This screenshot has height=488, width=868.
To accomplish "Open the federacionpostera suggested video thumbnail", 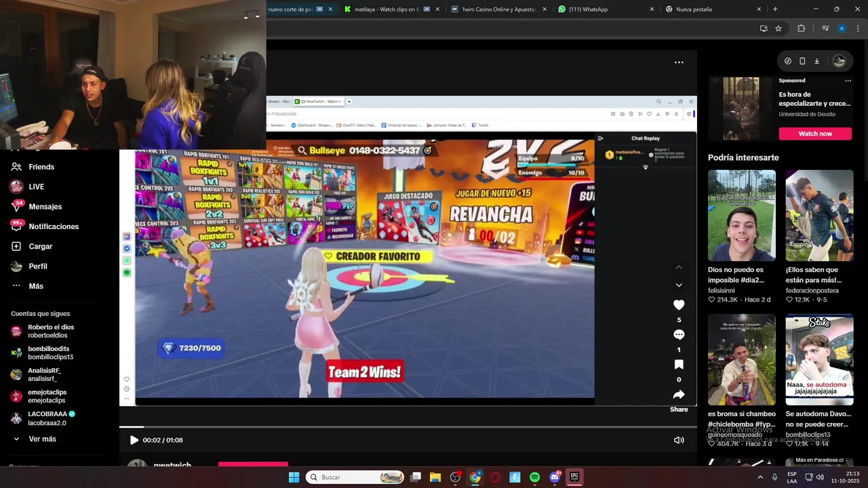I will point(819,216).
